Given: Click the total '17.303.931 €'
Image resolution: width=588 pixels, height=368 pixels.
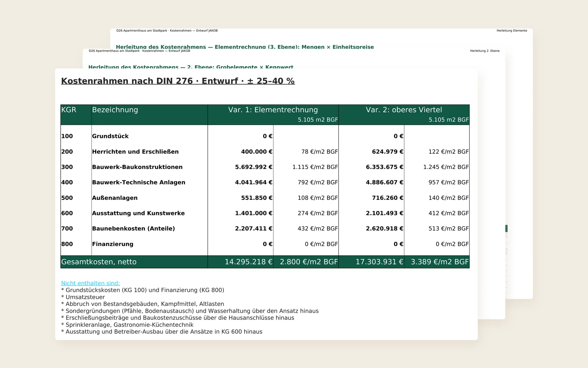Looking at the screenshot, I should (379, 262).
